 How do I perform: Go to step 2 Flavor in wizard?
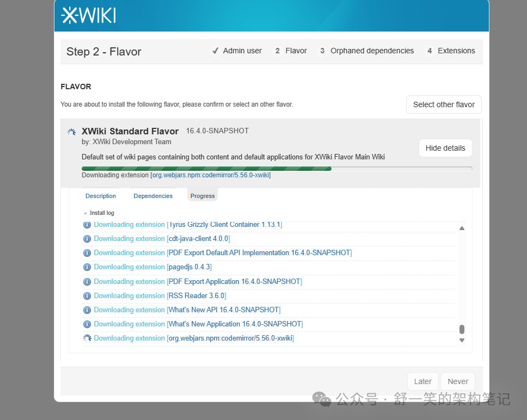291,51
